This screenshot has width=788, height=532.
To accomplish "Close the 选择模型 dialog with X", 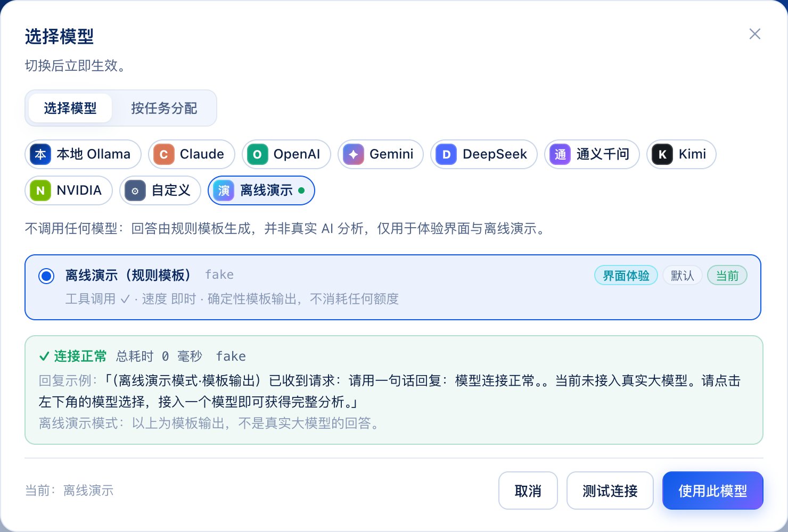I will click(754, 34).
